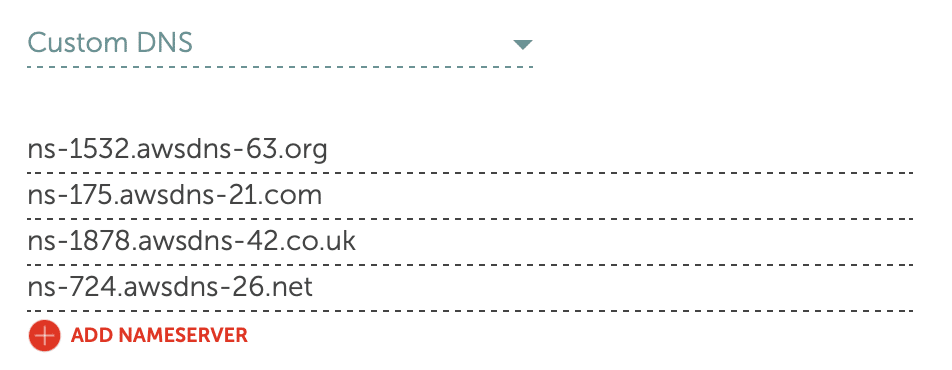Viewport: 952px width, 370px height.
Task: Focus the ns-1878.awsdns-42.co.uk nameserver field
Action: tap(471, 242)
